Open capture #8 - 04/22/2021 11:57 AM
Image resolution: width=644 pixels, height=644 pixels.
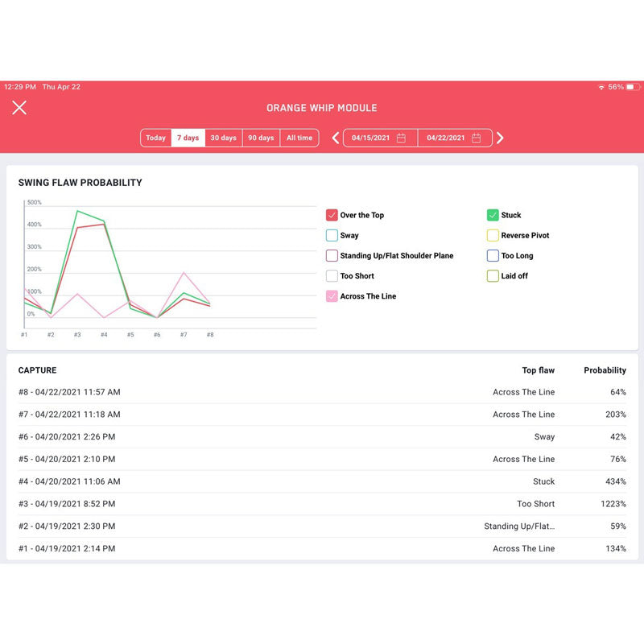click(x=322, y=392)
